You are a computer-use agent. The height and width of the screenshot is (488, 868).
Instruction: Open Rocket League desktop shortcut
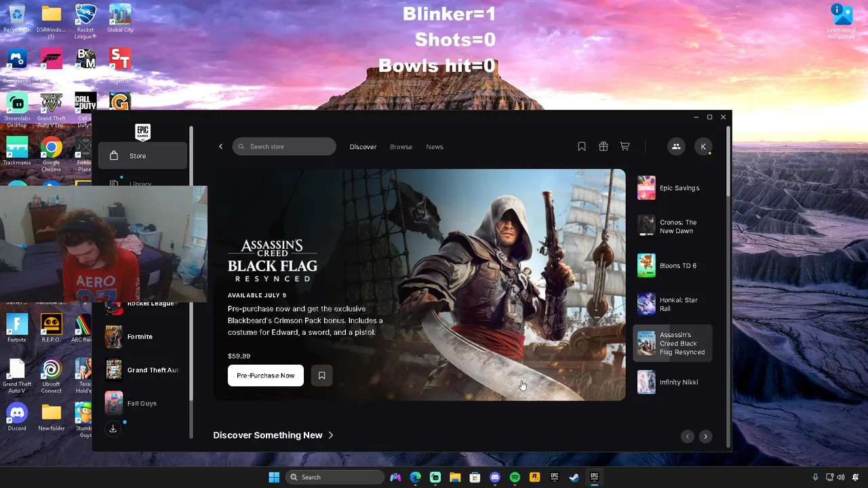click(85, 22)
